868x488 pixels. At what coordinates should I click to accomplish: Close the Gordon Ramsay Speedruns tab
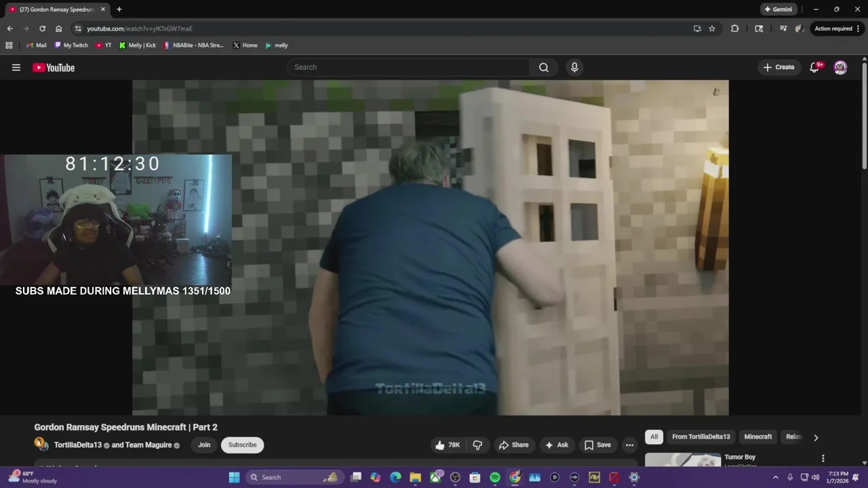click(x=103, y=9)
